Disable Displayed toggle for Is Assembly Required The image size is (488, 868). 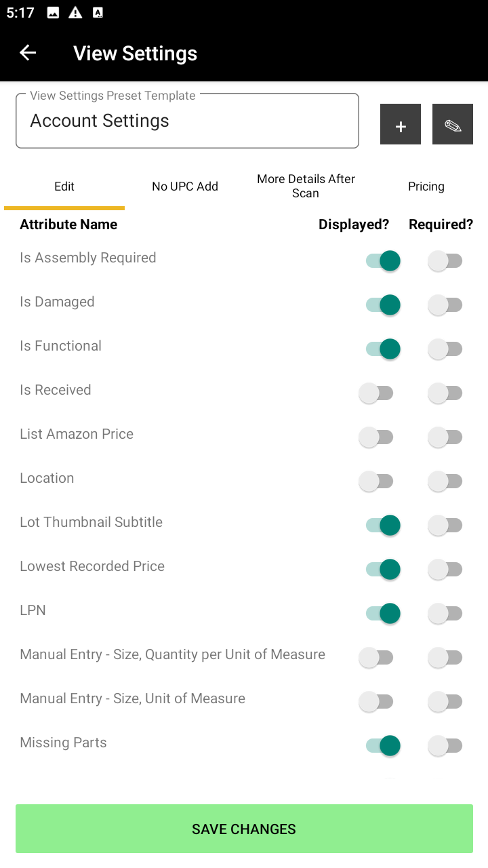[x=383, y=261]
